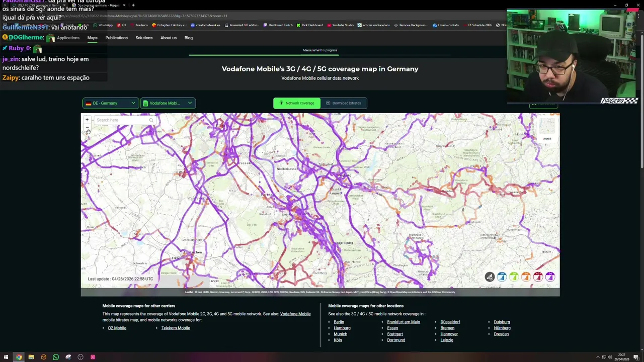644x362 pixels.
Task: Open the articles on RaceFans bookmark
Action: [x=374, y=25]
